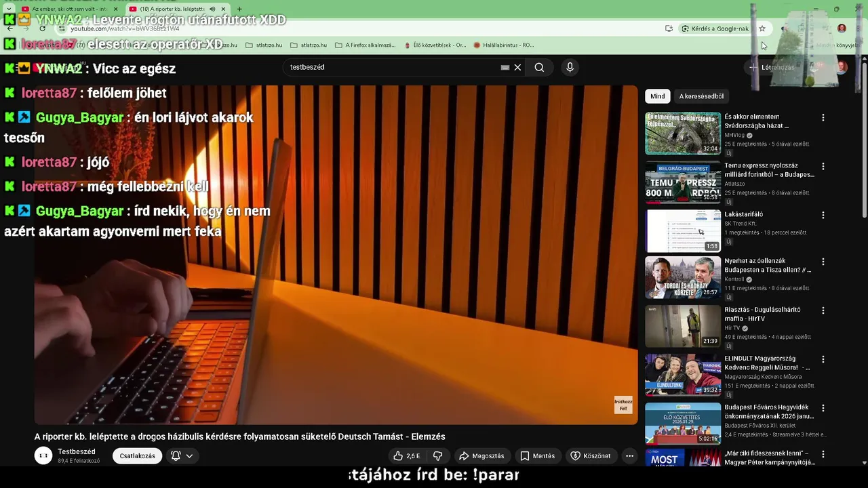The width and height of the screenshot is (868, 488).
Task: Open options menu for 'Temu expressz' video
Action: tap(823, 166)
